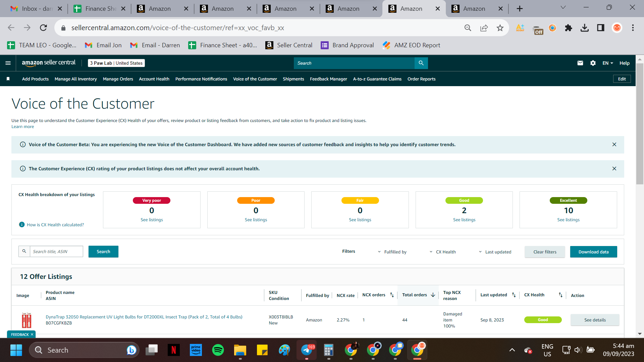Switch to the Inbox Gmail tab
The width and height of the screenshot is (644, 362).
36,9
